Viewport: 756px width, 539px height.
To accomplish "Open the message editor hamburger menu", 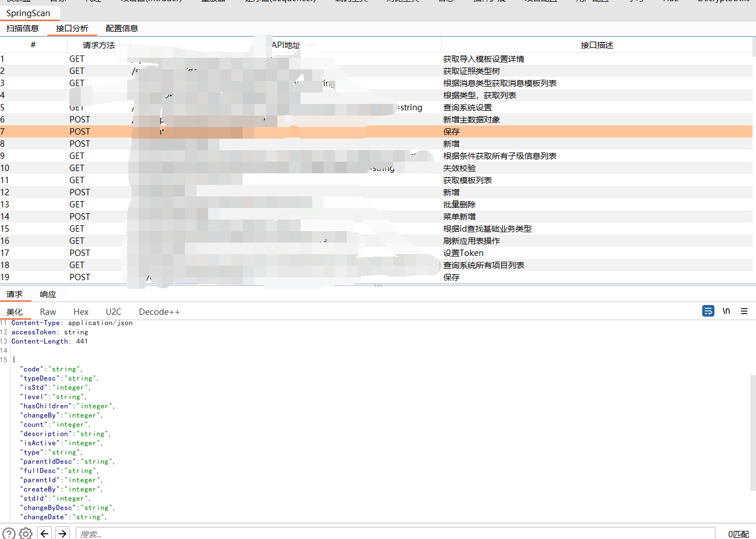I will pyautogui.click(x=744, y=311).
